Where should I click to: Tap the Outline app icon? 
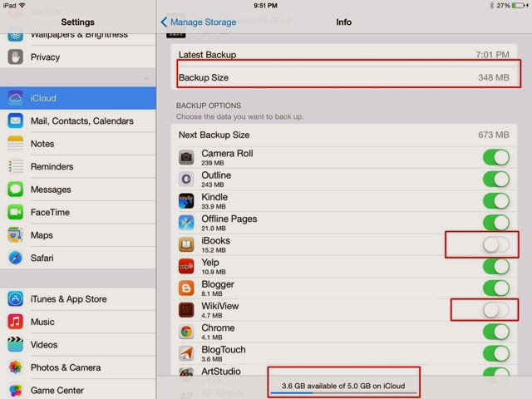[x=186, y=179]
